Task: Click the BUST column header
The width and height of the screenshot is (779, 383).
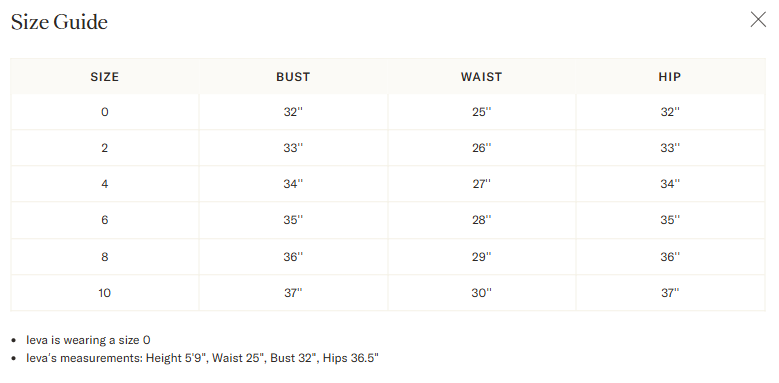Action: (293, 77)
